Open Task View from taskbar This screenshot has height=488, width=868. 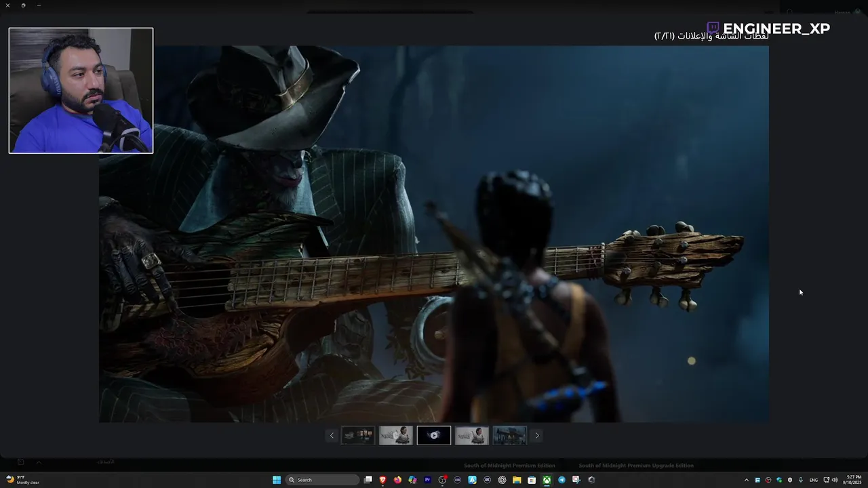pyautogui.click(x=368, y=480)
